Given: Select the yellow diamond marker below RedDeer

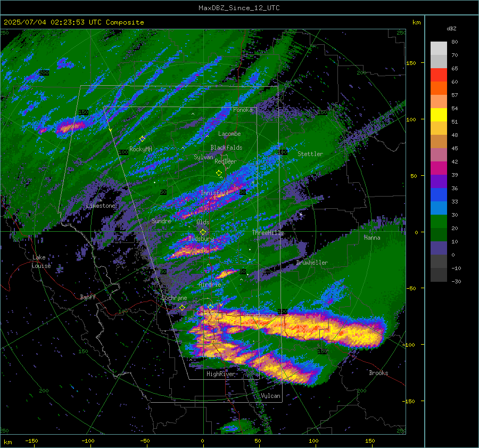Looking at the screenshot, I should [219, 173].
